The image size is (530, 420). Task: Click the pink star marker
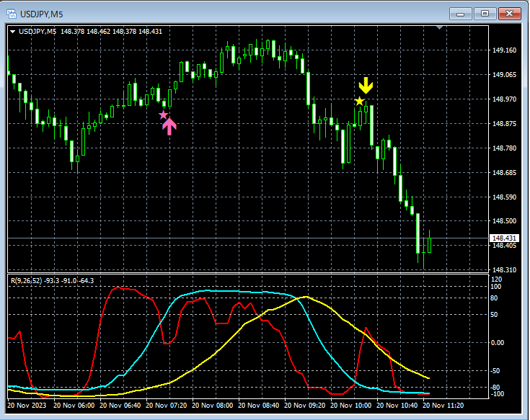pos(163,115)
